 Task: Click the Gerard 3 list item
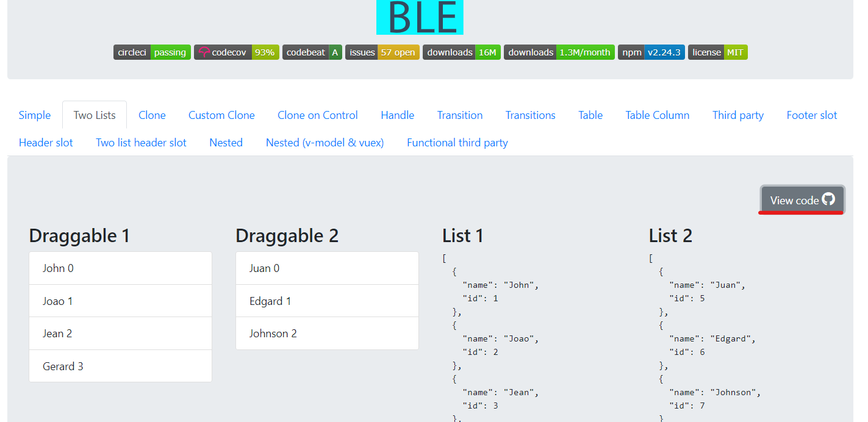(x=120, y=366)
